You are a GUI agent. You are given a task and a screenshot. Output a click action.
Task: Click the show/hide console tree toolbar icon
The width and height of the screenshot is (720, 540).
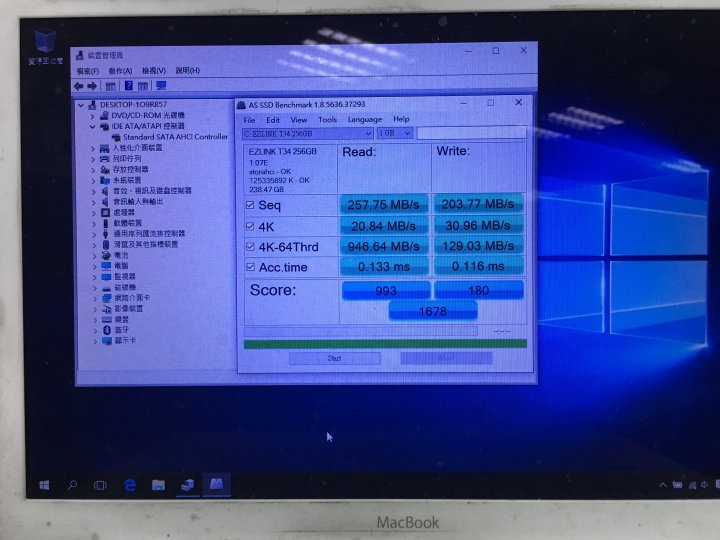110,86
